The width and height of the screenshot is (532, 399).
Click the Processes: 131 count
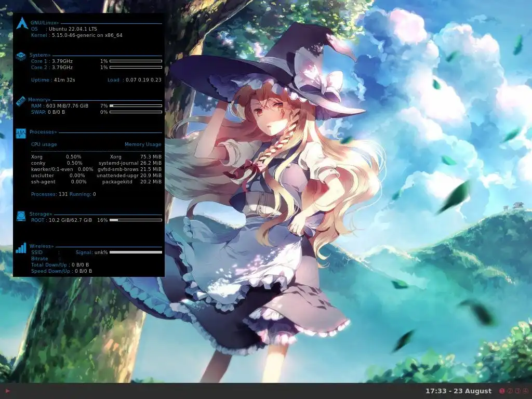pyautogui.click(x=49, y=194)
